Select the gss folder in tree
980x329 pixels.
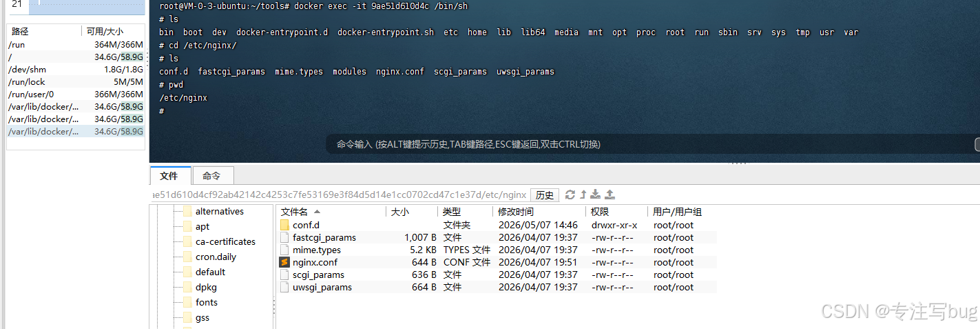202,317
